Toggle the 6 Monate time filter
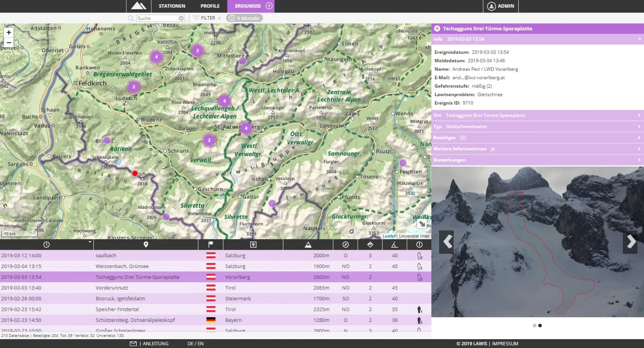The width and height of the screenshot is (644, 348). pos(244,18)
